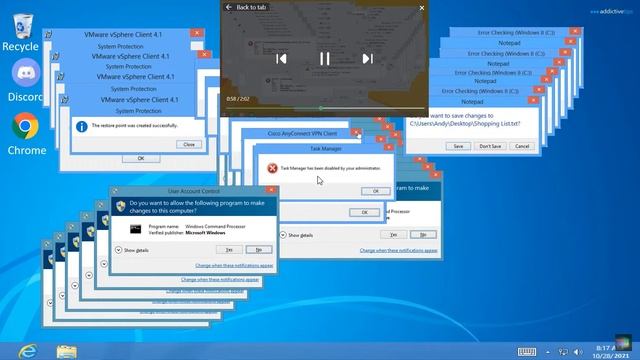Close the front User Account Control window
The height and width of the screenshot is (360, 640).
tap(271, 190)
